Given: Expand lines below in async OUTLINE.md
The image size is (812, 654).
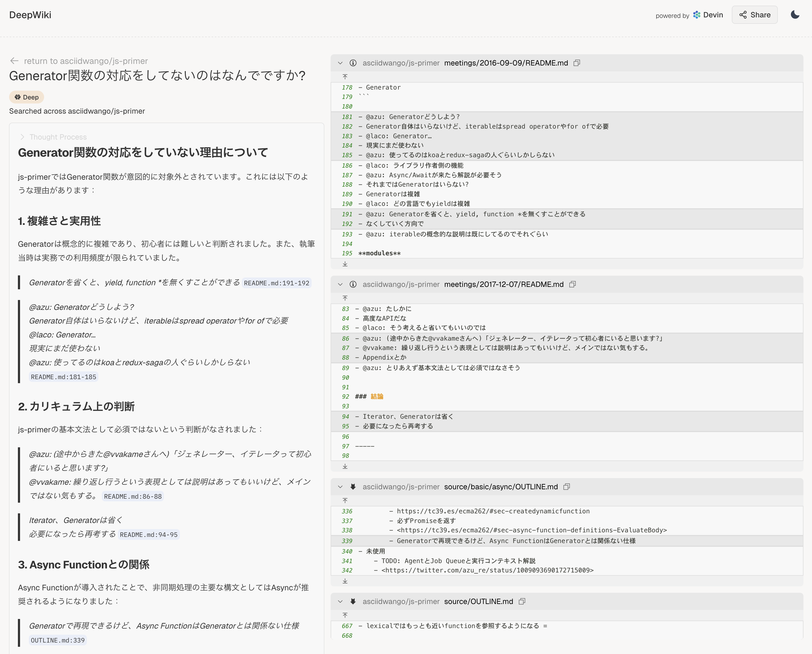Looking at the screenshot, I should 345,581.
